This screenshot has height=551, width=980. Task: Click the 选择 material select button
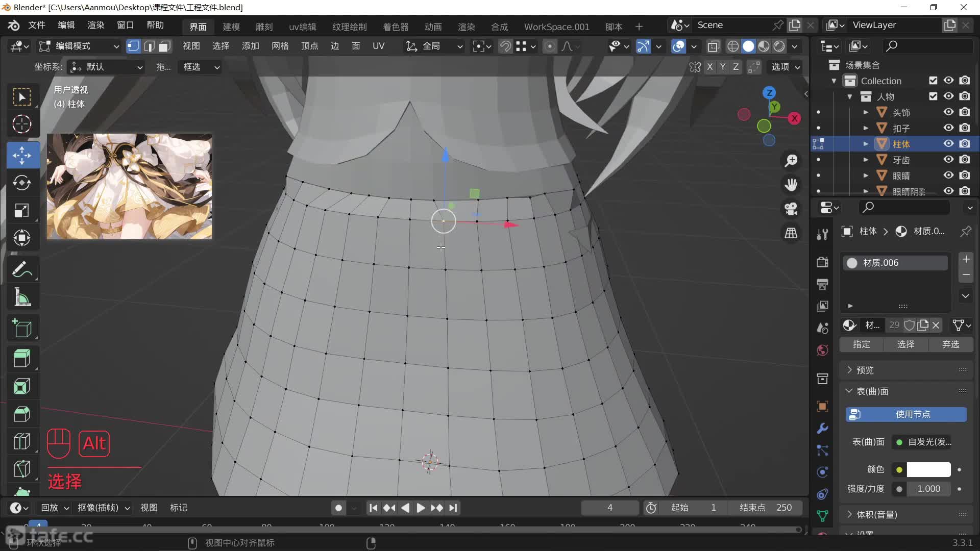(x=906, y=344)
